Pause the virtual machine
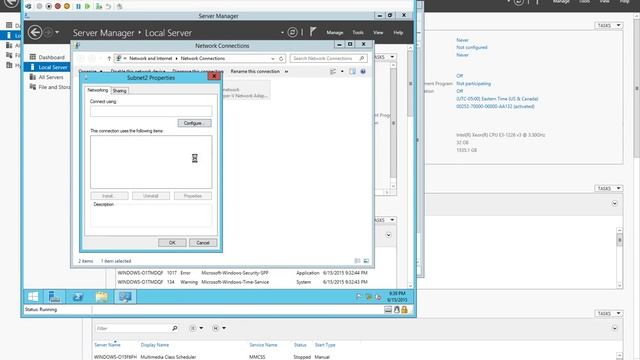This screenshot has width=640, height=360. [x=78, y=7]
